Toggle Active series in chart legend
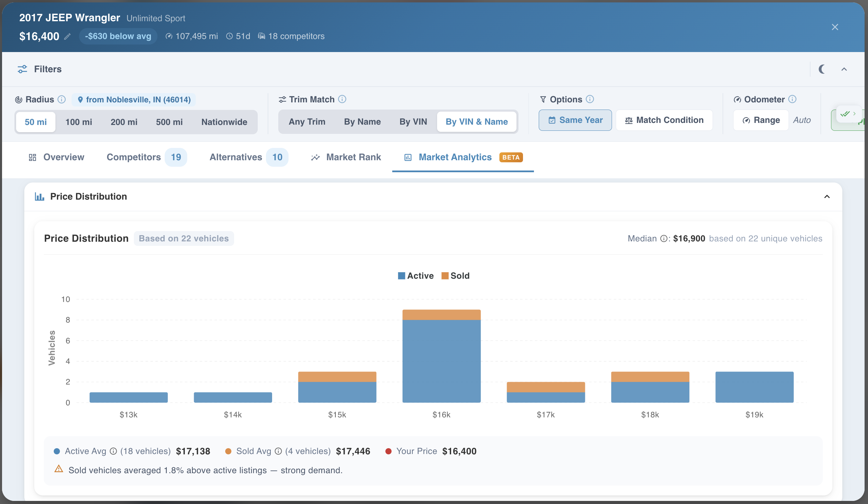Viewport: 868px width, 504px height. point(416,276)
